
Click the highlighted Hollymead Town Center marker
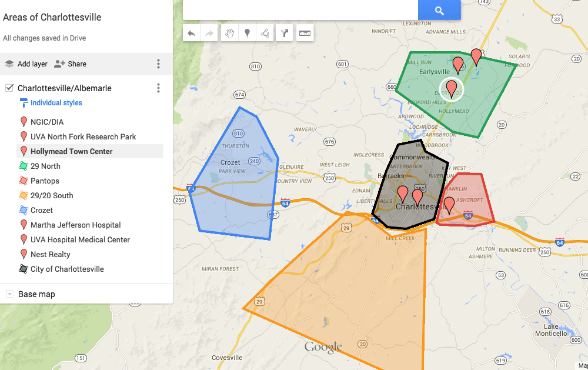(x=450, y=89)
